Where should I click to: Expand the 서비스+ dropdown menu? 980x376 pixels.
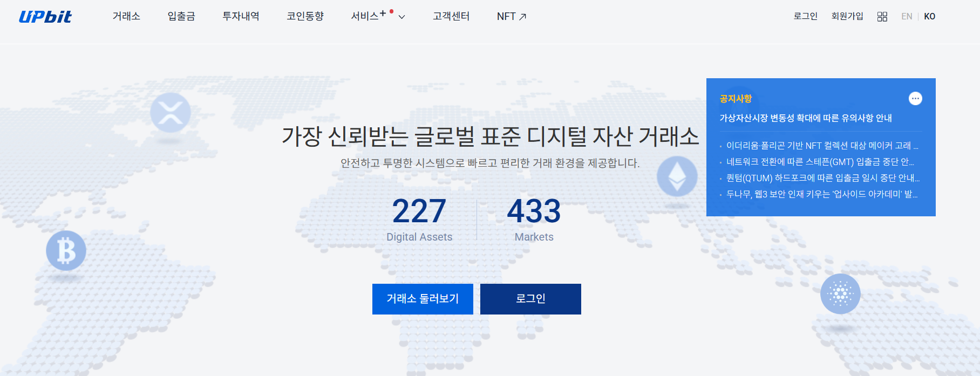[378, 16]
